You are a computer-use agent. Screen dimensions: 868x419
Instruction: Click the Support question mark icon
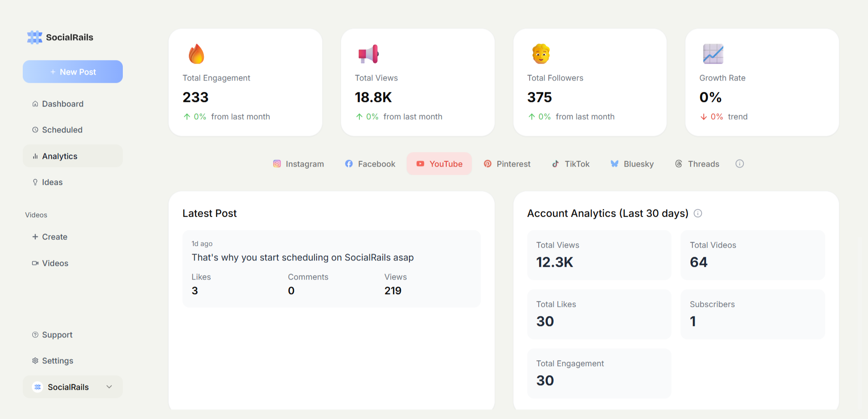[x=35, y=335]
